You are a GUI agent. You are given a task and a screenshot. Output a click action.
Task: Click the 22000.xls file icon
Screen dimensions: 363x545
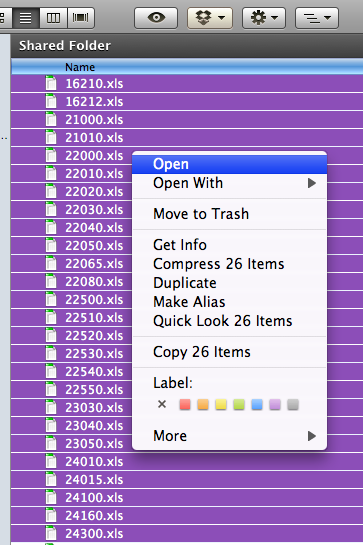[51, 155]
